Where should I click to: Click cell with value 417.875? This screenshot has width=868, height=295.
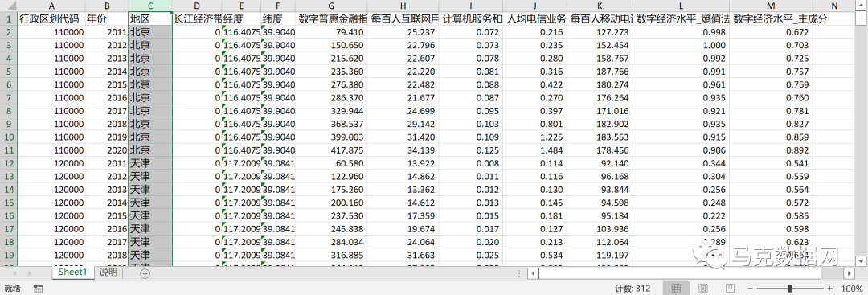point(332,150)
